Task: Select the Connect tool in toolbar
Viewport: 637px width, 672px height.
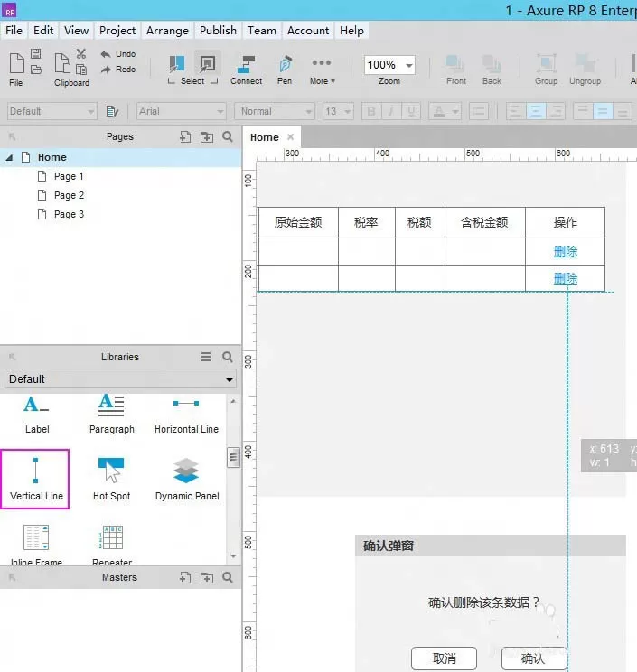Action: tap(246, 70)
